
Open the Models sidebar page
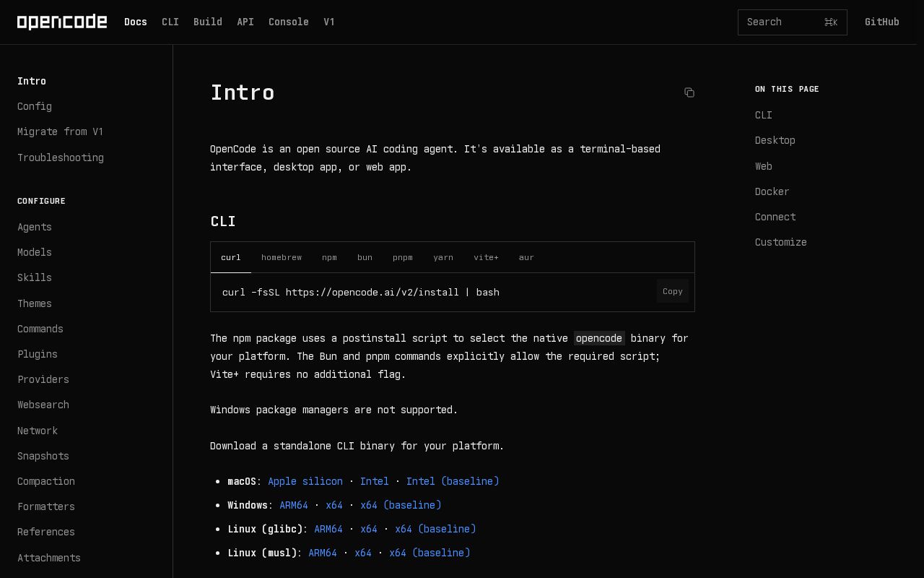pos(35,252)
